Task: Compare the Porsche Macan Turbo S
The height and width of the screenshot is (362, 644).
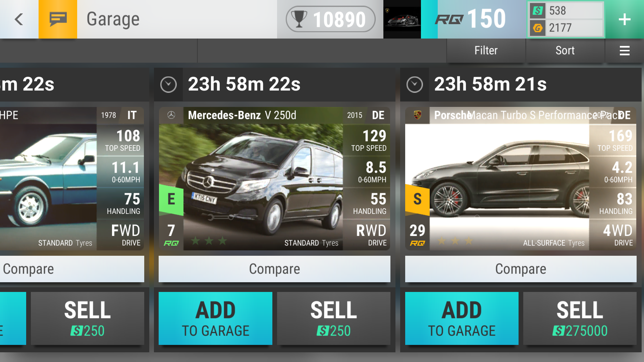Action: point(521,269)
